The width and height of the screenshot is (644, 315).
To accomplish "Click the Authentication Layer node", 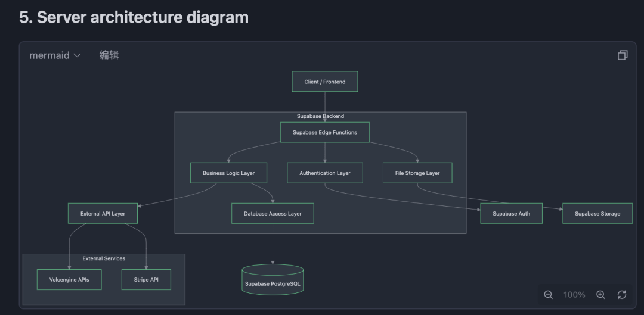I will tap(325, 173).
